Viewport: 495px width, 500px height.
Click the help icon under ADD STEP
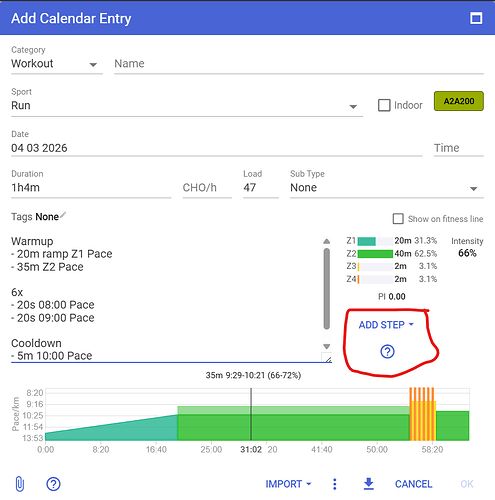tap(387, 351)
